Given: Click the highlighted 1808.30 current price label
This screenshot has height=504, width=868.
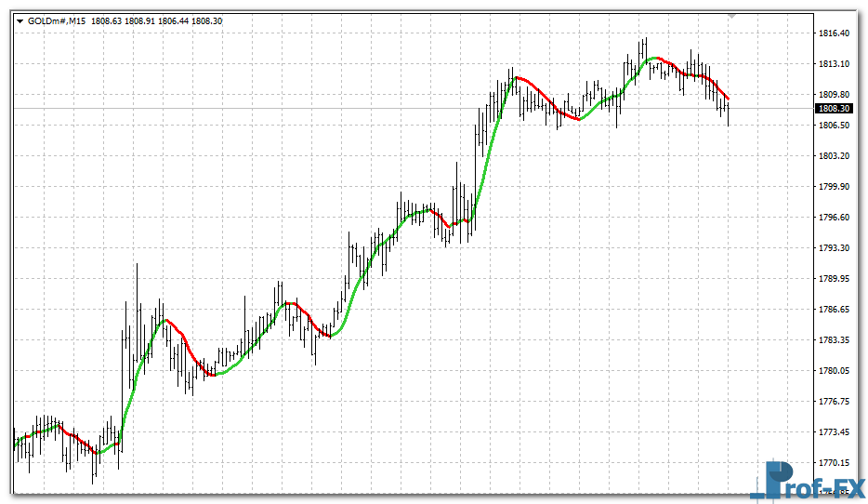Looking at the screenshot, I should (x=833, y=109).
